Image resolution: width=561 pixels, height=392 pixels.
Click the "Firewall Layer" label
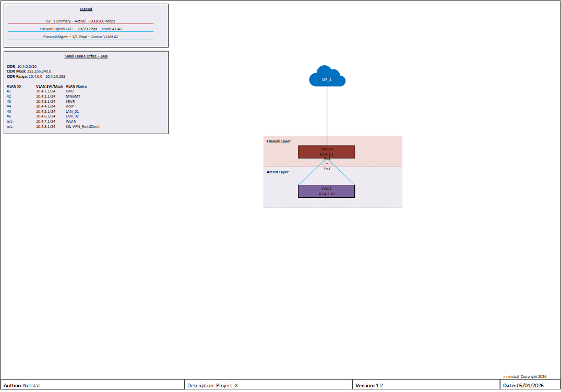(x=278, y=141)
